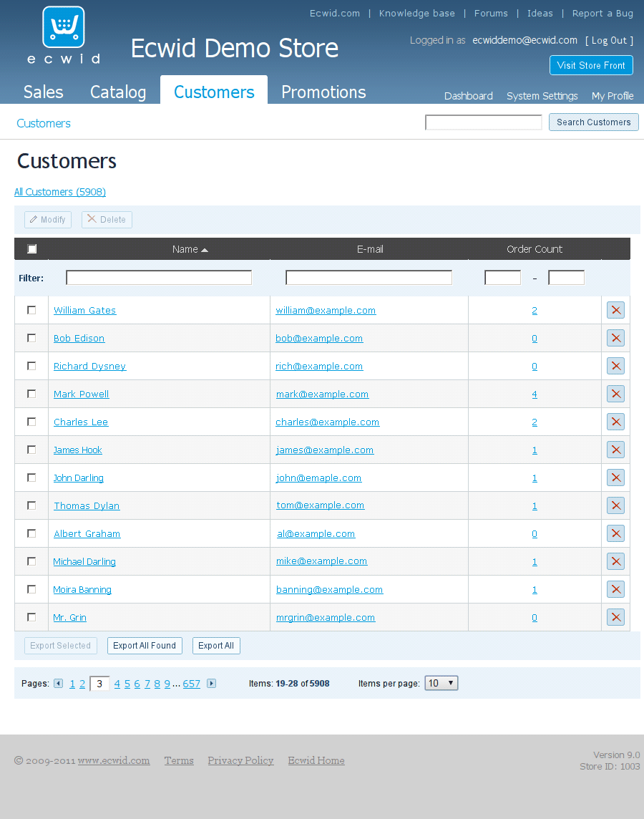
Task: Delete Michael Darling row with red X
Action: tap(616, 561)
